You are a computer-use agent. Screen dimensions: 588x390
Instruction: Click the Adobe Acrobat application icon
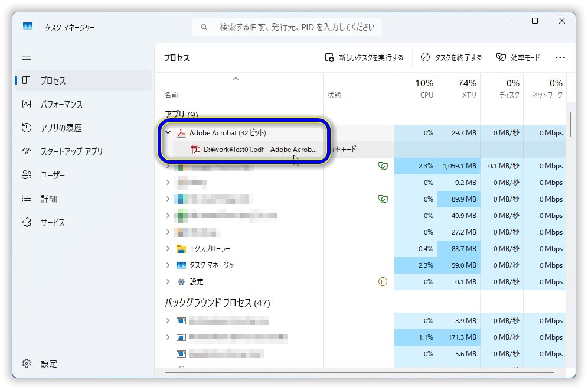181,133
